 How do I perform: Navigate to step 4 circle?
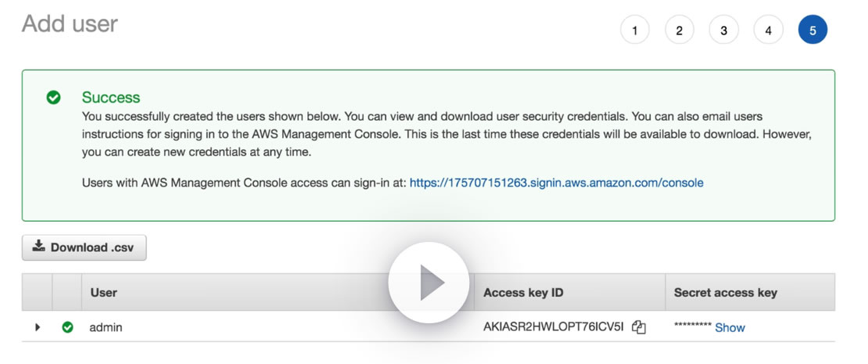(x=769, y=31)
